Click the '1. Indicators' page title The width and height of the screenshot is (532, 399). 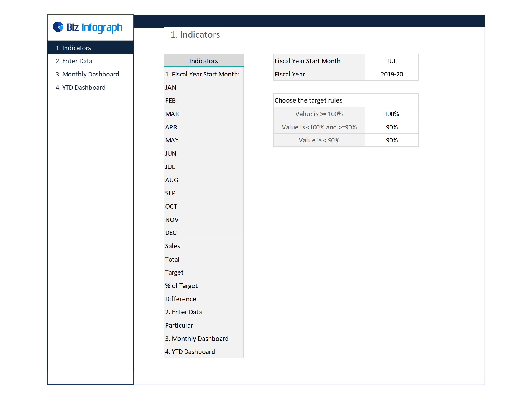coord(195,35)
